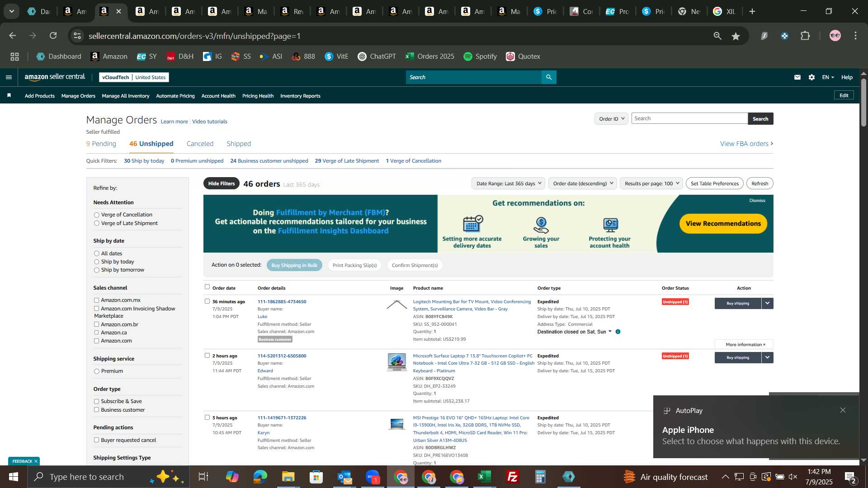Open the Seller Central hamburger menu
The height and width of the screenshot is (488, 868).
click(x=9, y=77)
